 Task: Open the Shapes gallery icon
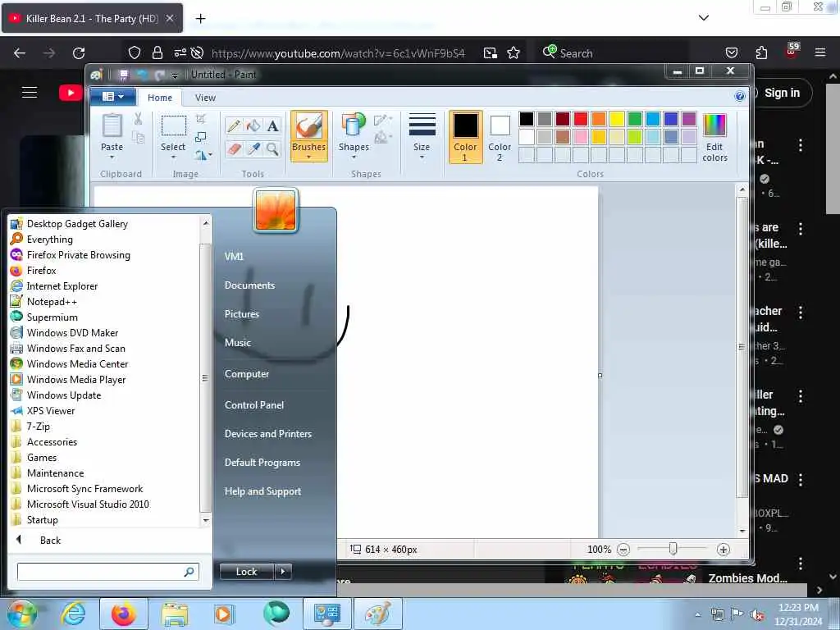pos(354,126)
